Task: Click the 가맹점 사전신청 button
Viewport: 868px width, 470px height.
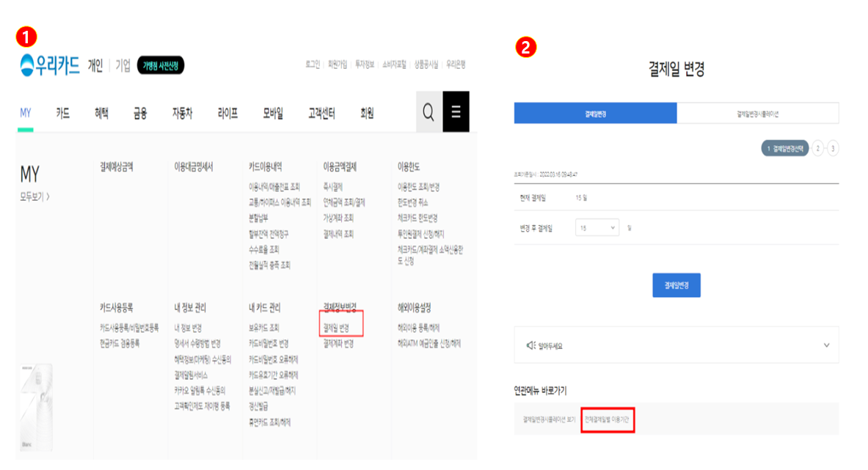Action: point(159,65)
